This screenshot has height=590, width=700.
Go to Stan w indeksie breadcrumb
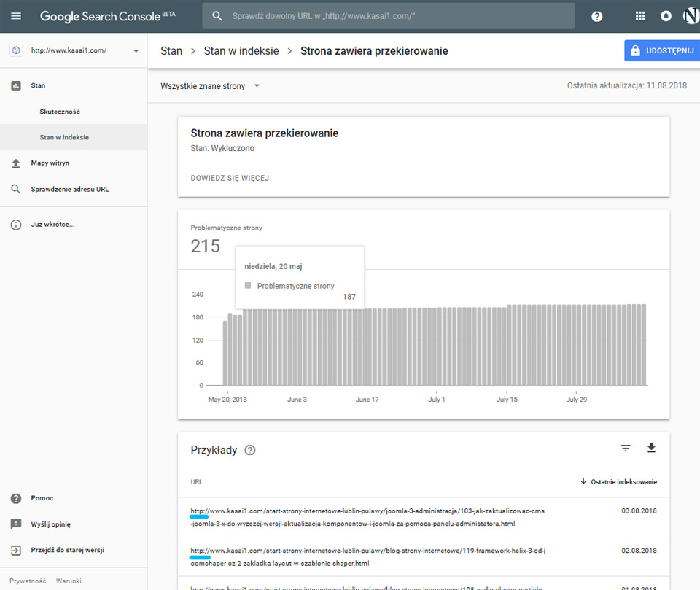coord(241,51)
